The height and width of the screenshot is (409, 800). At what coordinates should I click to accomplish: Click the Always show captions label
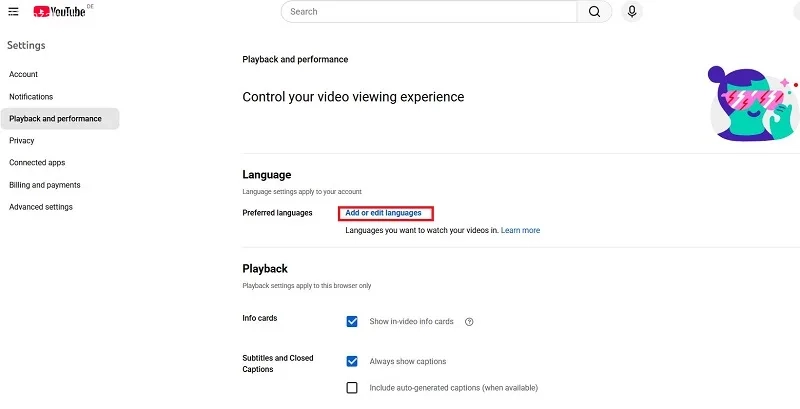pyautogui.click(x=408, y=362)
